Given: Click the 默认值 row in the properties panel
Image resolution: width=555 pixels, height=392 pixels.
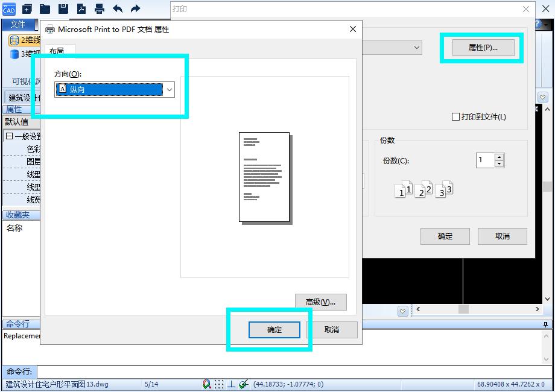Looking at the screenshot, I should coord(21,122).
